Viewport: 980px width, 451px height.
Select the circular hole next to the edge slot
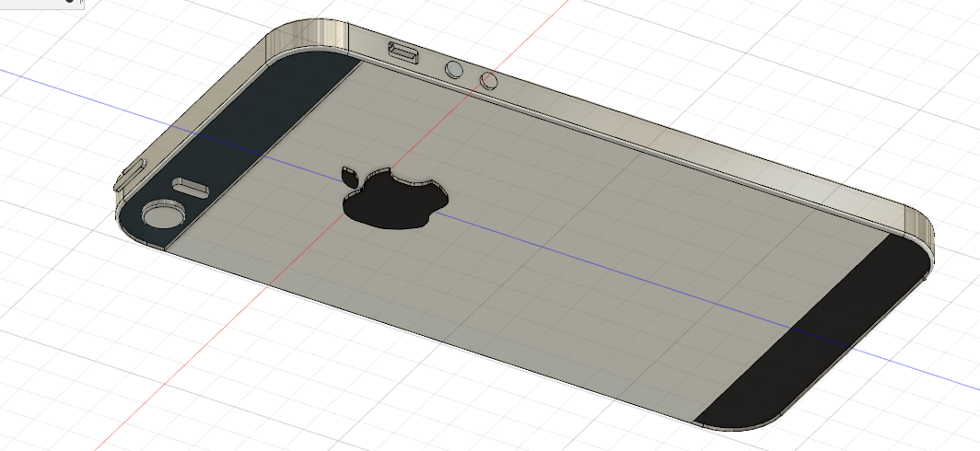point(454,69)
